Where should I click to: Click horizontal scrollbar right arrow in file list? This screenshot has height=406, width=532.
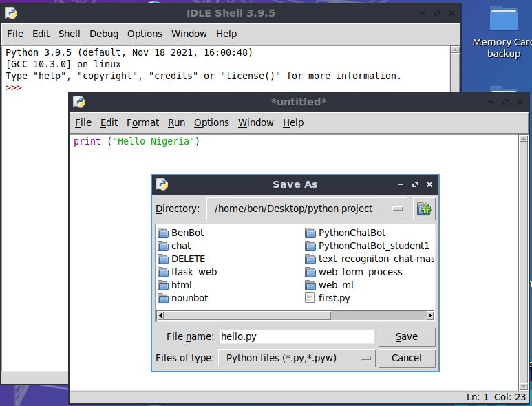click(430, 315)
